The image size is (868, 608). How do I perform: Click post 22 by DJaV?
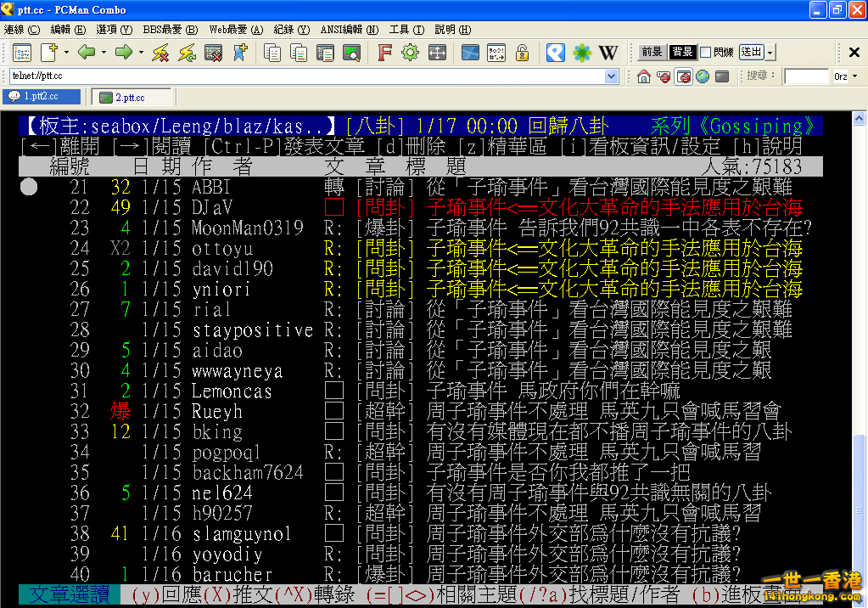pyautogui.click(x=421, y=207)
